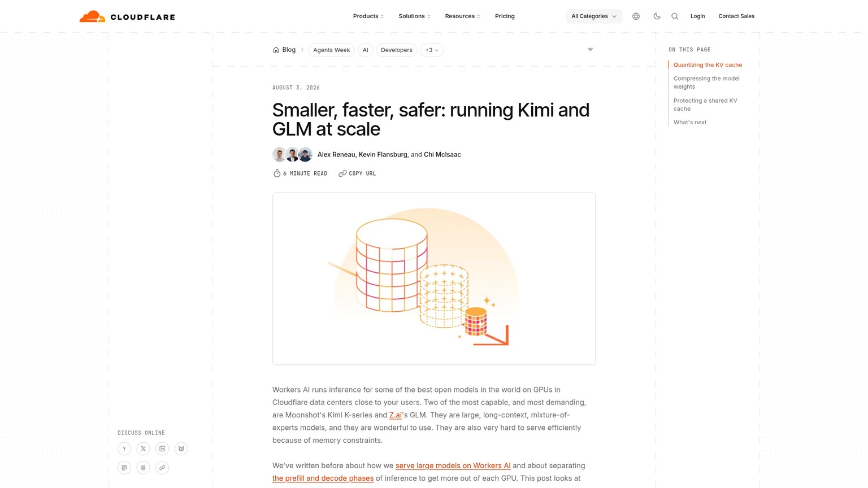This screenshot has height=488, width=868.
Task: Click Contact Sales
Action: point(736,16)
